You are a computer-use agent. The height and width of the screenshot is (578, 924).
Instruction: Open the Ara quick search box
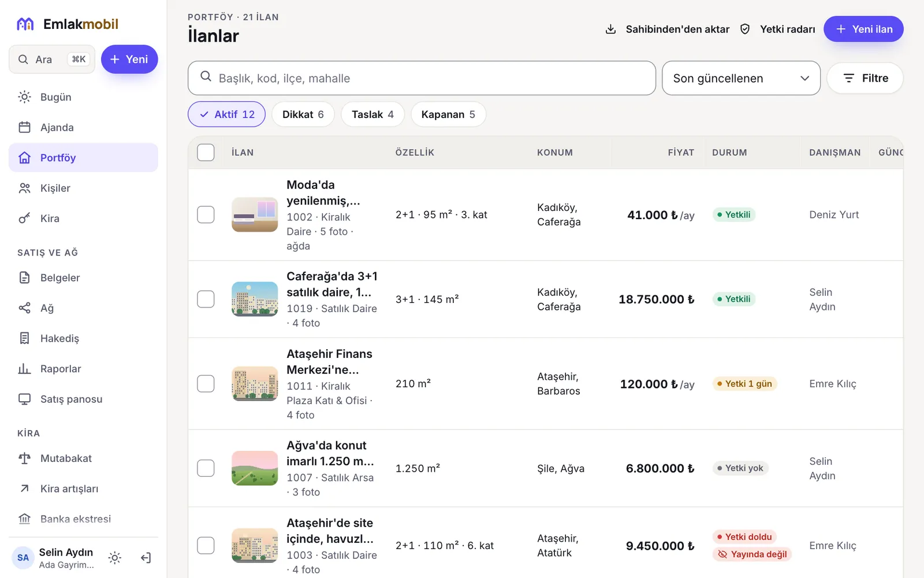(x=52, y=59)
